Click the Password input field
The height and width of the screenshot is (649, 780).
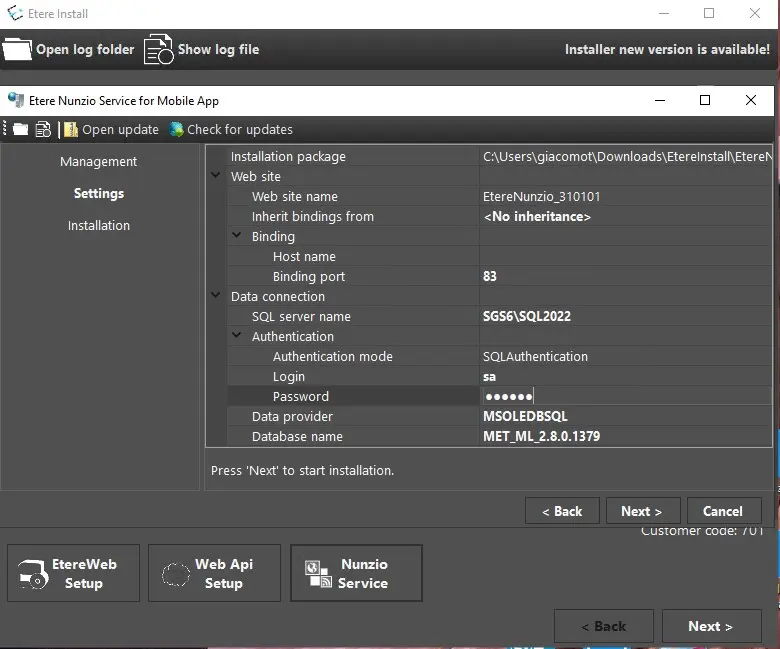(625, 396)
